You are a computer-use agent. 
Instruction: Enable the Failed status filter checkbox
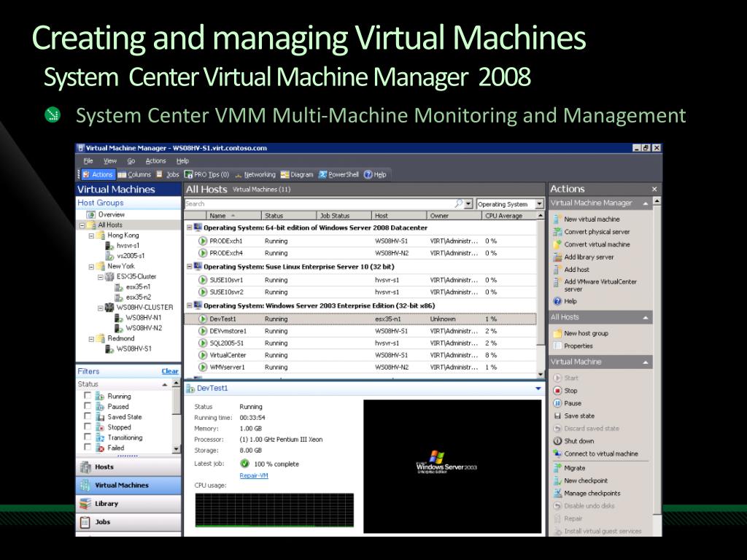88,447
